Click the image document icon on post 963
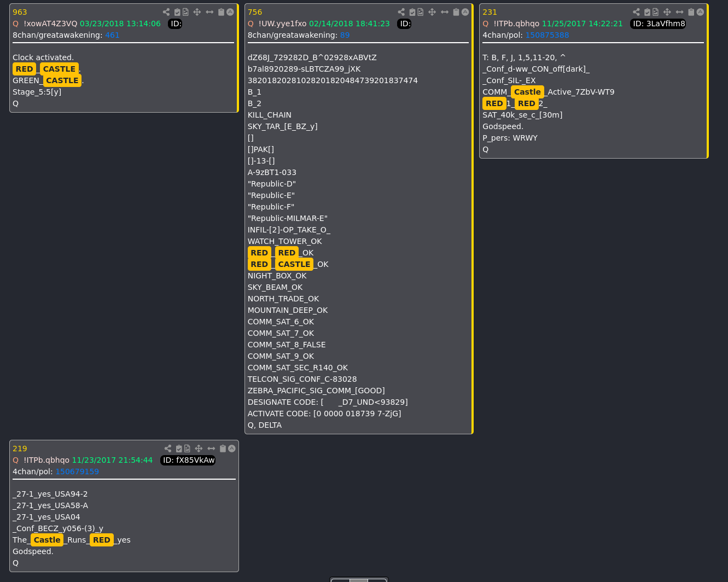Screen dimensions: 728x582 [186, 12]
